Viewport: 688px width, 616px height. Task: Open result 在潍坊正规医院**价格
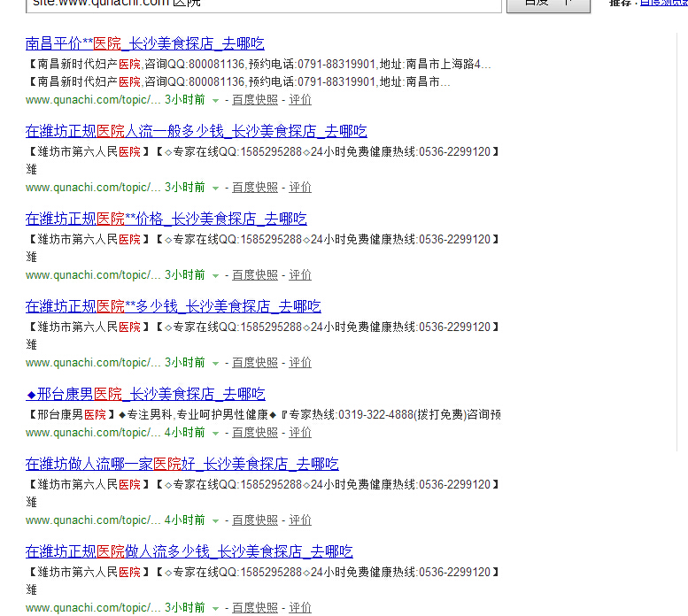[166, 219]
